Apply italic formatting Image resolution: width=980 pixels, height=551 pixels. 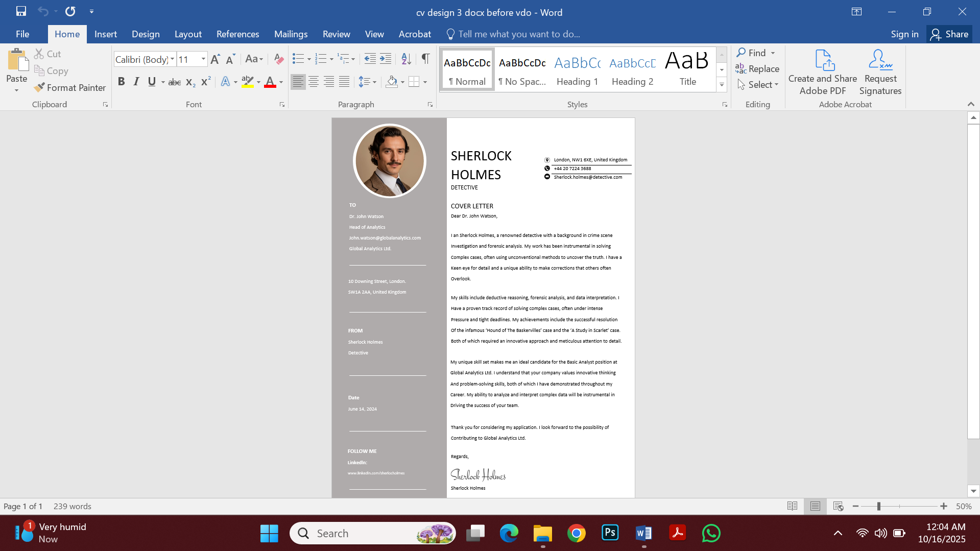point(136,82)
